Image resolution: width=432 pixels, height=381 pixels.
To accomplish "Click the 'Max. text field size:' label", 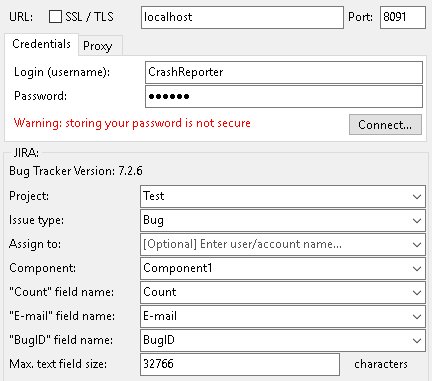I will pos(58,364).
